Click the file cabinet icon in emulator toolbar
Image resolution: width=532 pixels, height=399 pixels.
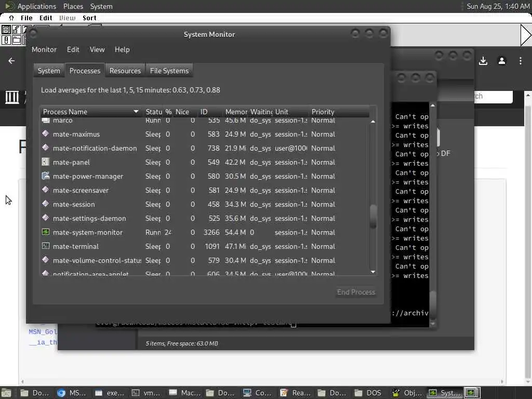pos(6,30)
